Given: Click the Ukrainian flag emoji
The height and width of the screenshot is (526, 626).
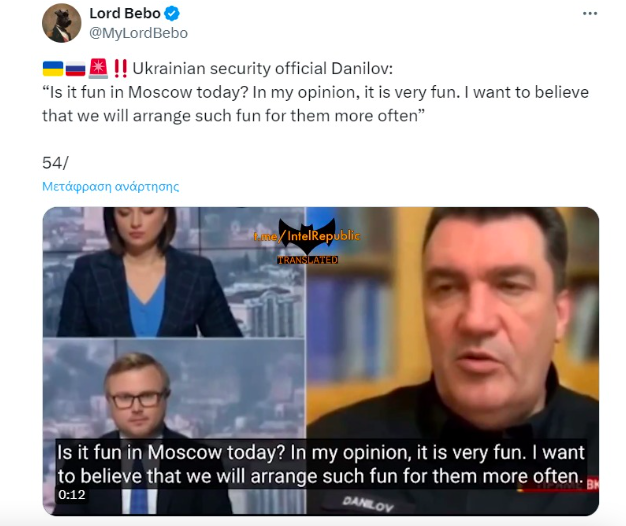Looking at the screenshot, I should 53,69.
